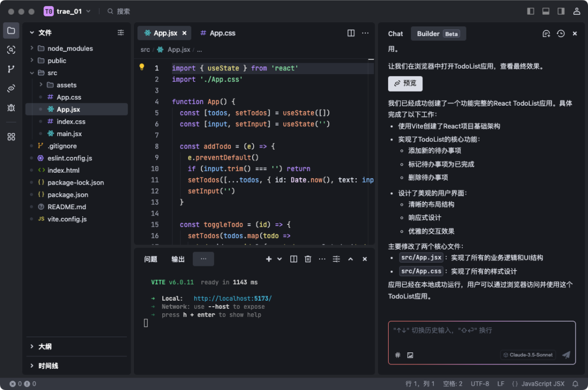This screenshot has height=390, width=588.
Task: Toggle the bottom panel layout icon
Action: coord(546,11)
